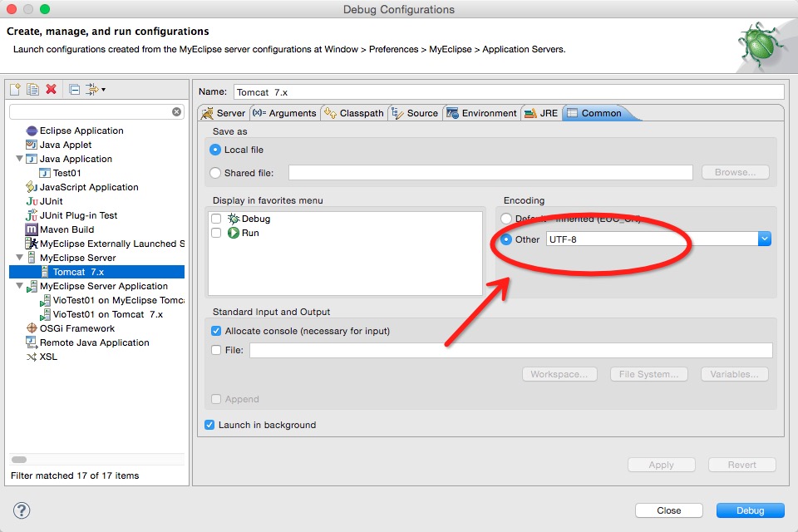Enable the File output checkbox
Image resolution: width=798 pixels, height=532 pixels.
pyautogui.click(x=216, y=350)
